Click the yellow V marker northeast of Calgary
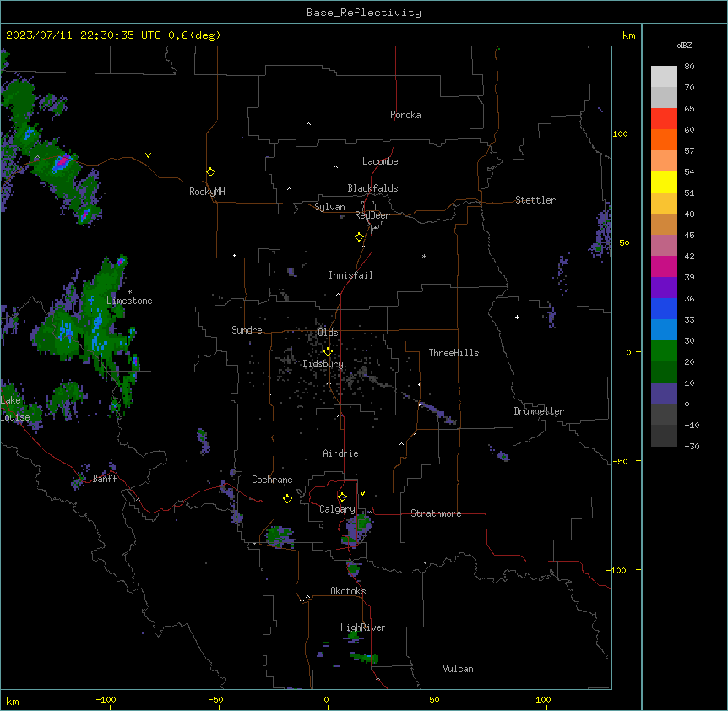The width and height of the screenshot is (728, 711). coord(362,493)
